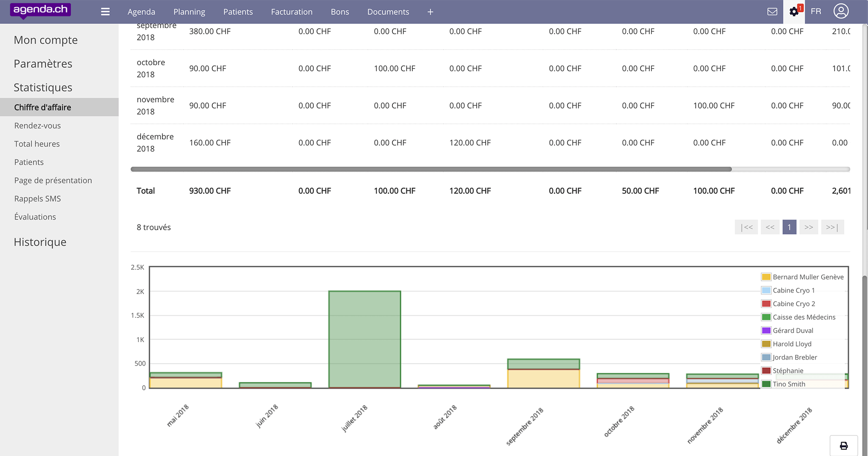This screenshot has height=456, width=868.
Task: Open the user profile icon
Action: click(x=841, y=11)
